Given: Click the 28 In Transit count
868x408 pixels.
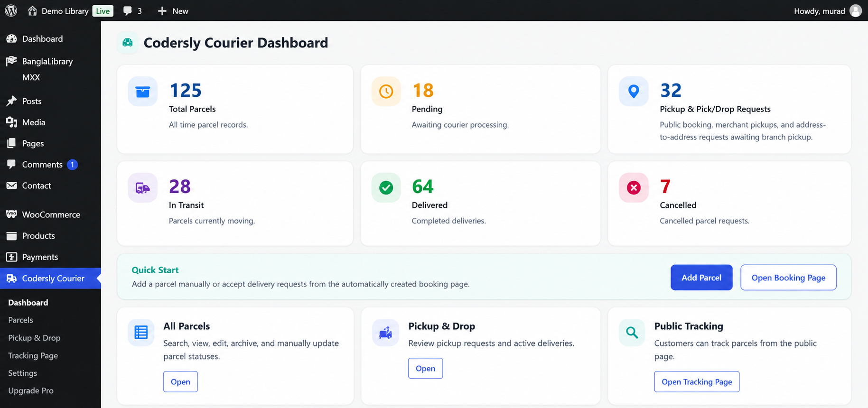Looking at the screenshot, I should [x=180, y=186].
